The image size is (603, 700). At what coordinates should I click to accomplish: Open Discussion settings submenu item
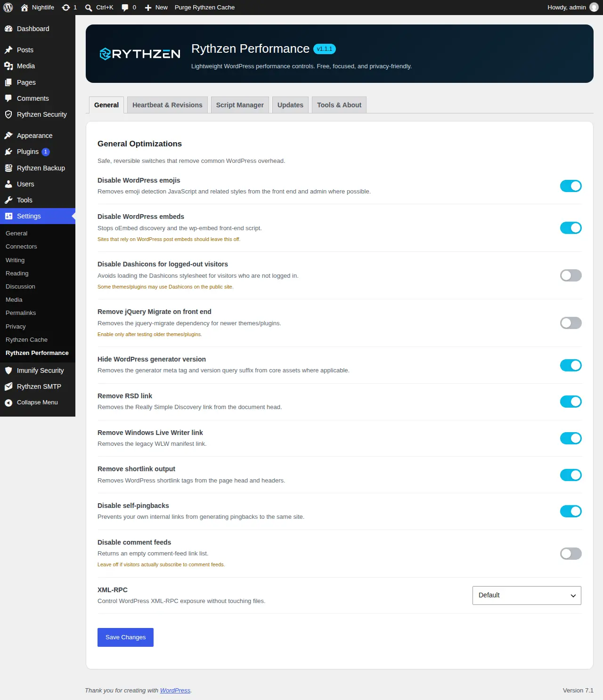pyautogui.click(x=38, y=287)
